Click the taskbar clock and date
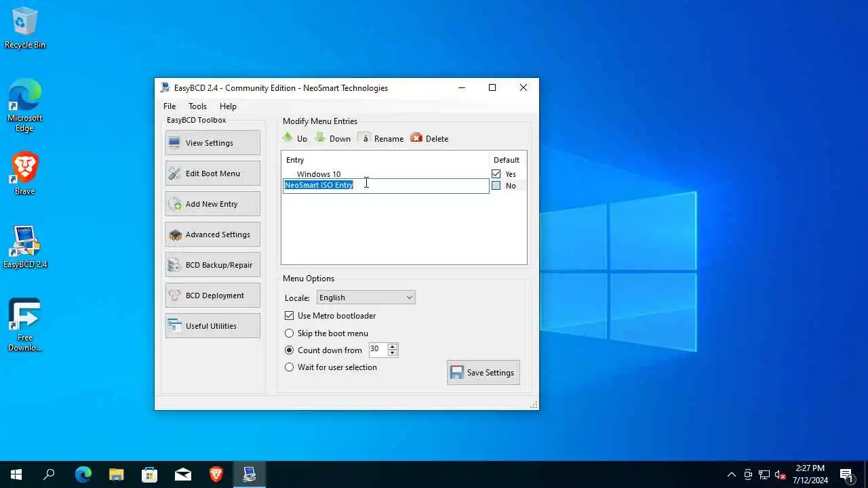 tap(810, 474)
